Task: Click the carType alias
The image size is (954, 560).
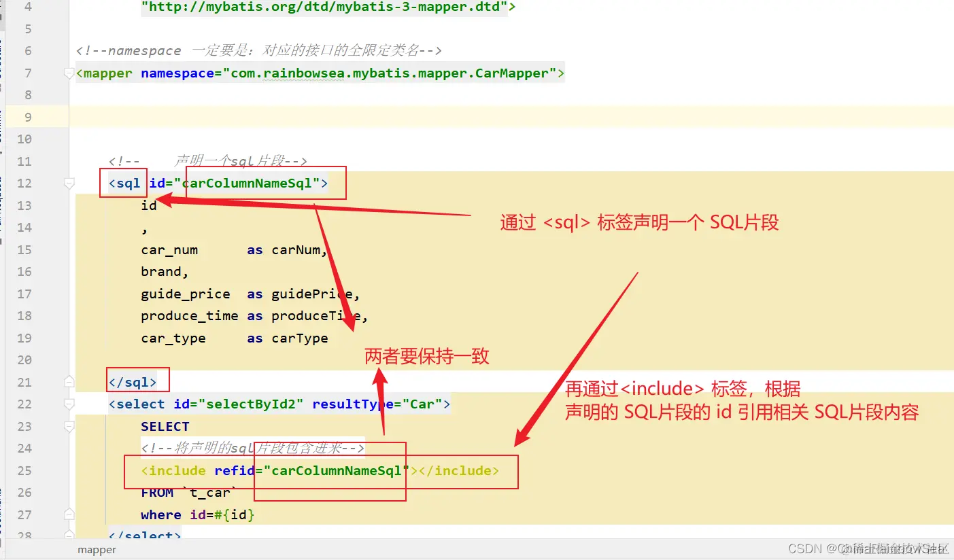Action: [x=300, y=338]
